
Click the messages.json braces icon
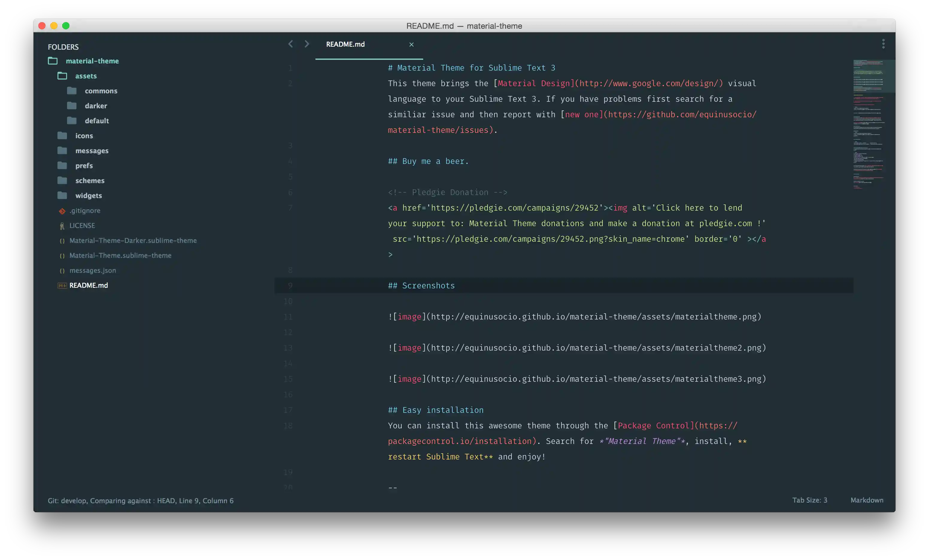[x=62, y=271]
